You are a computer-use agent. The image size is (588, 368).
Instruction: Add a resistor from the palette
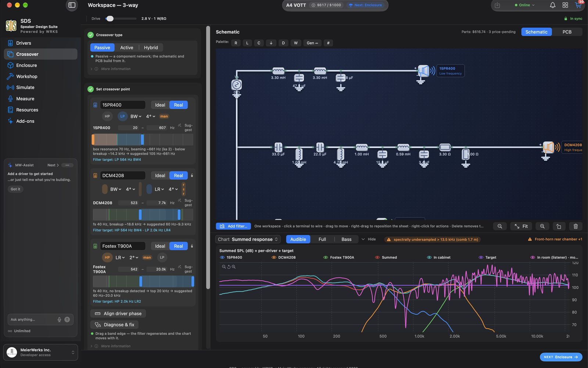click(236, 43)
